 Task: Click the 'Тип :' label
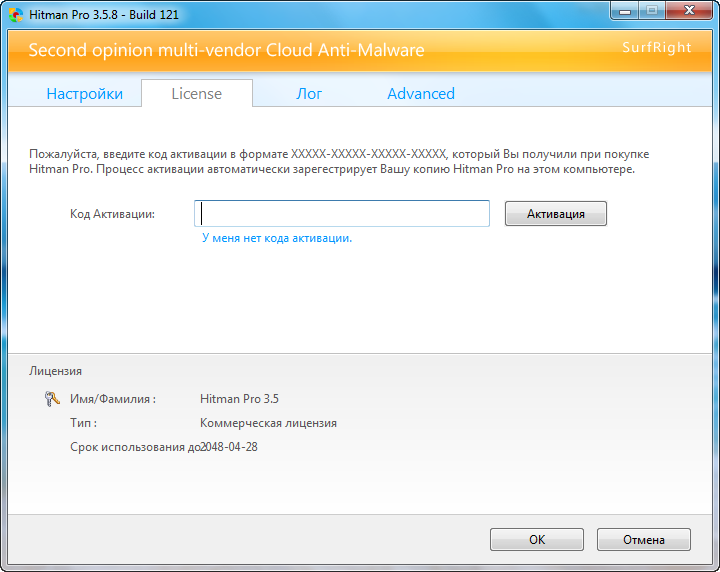click(x=84, y=423)
